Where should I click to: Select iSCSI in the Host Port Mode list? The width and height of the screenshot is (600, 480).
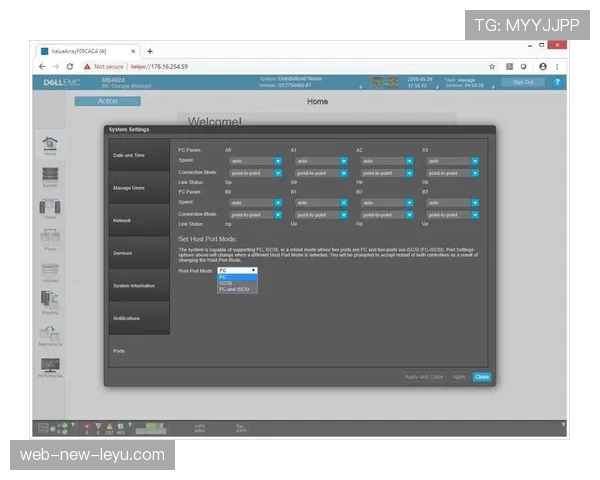tap(237, 283)
